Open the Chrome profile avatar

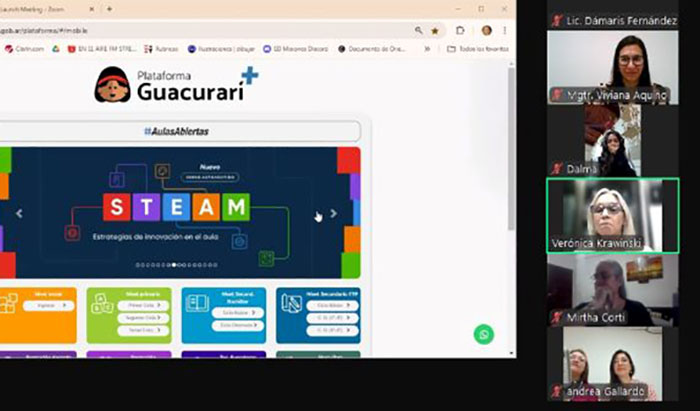coord(487,30)
